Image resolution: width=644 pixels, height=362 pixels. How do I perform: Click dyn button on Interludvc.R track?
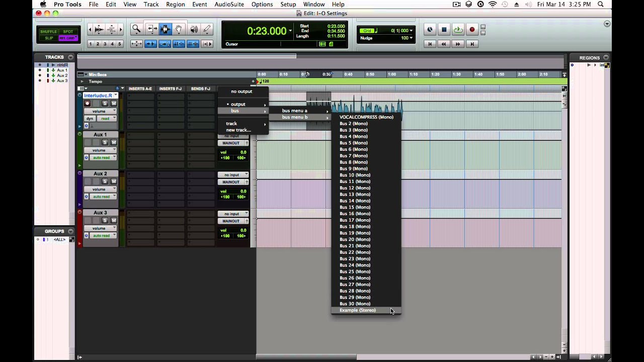(x=90, y=119)
